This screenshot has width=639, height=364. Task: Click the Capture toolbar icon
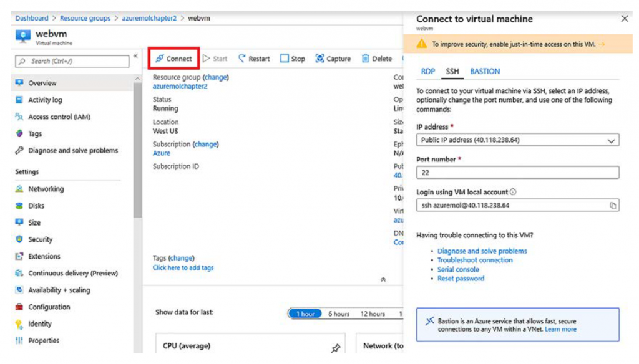[333, 59]
